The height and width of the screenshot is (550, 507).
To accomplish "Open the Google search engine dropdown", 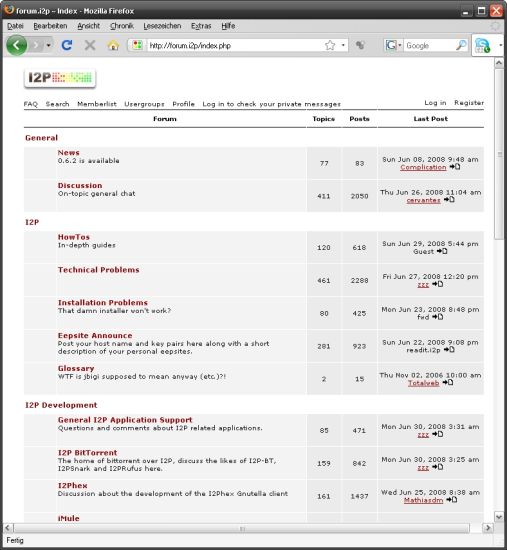I will point(393,45).
